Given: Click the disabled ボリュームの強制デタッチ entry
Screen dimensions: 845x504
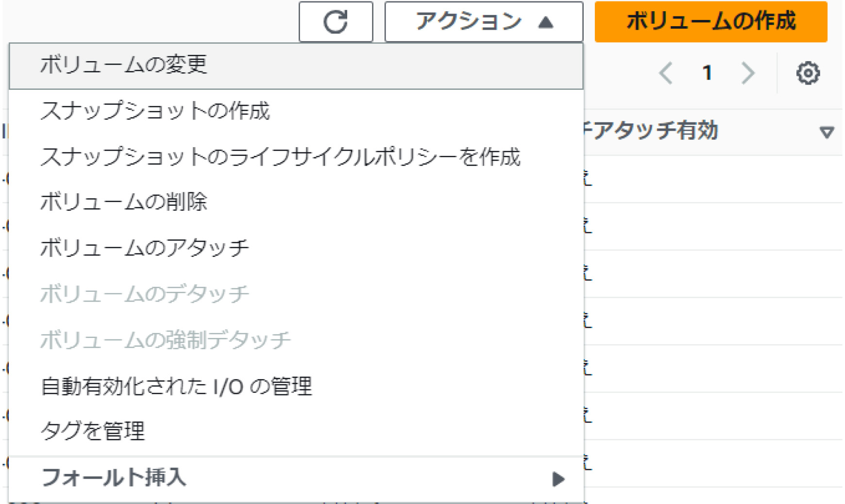Looking at the screenshot, I should point(296,340).
